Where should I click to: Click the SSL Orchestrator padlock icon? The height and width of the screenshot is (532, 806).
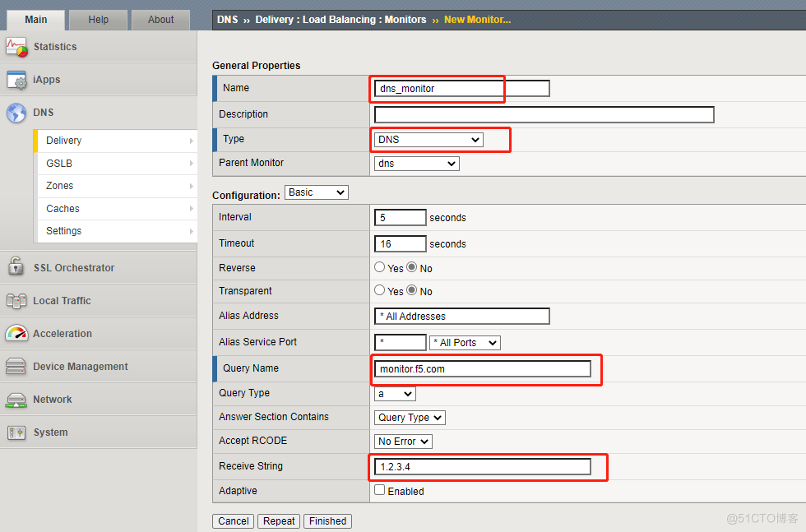[16, 267]
